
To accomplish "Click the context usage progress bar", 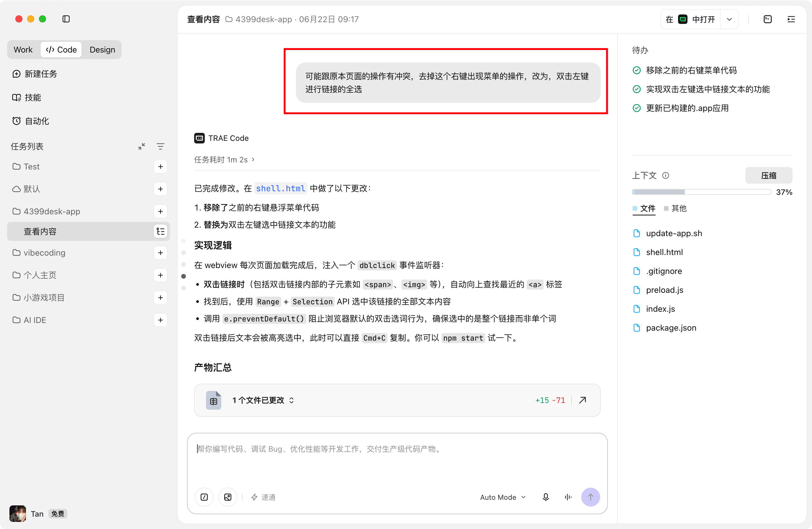I will (701, 192).
